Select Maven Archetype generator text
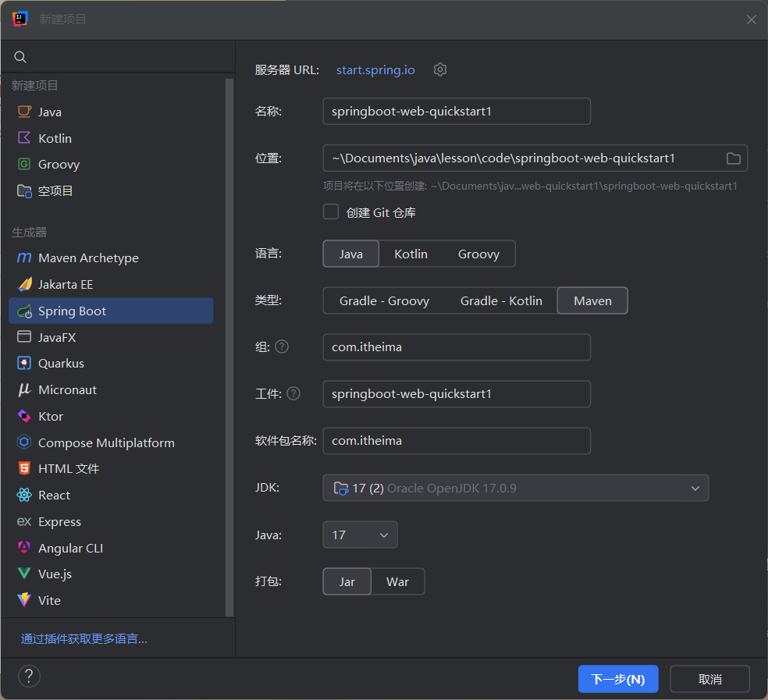 pyautogui.click(x=88, y=258)
